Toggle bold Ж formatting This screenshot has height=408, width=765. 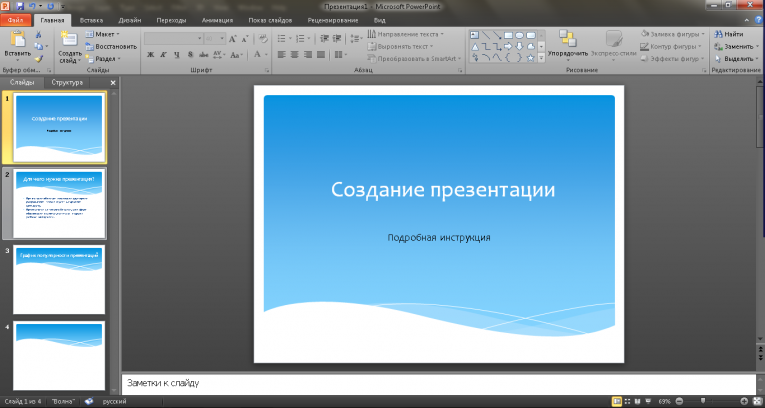[x=151, y=55]
